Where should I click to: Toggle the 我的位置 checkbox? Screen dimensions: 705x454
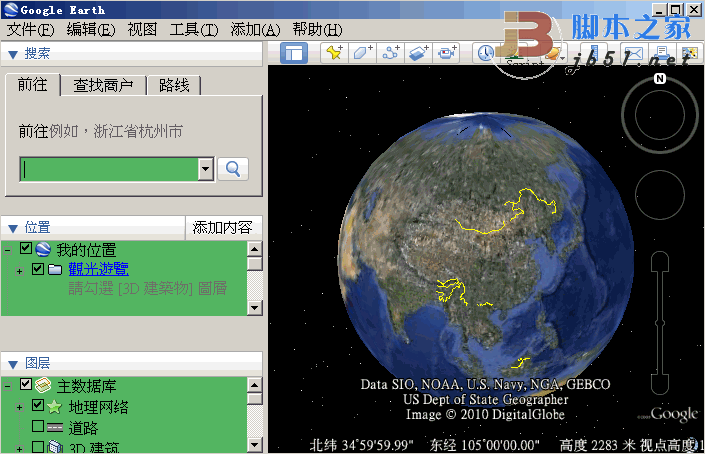tap(26, 249)
